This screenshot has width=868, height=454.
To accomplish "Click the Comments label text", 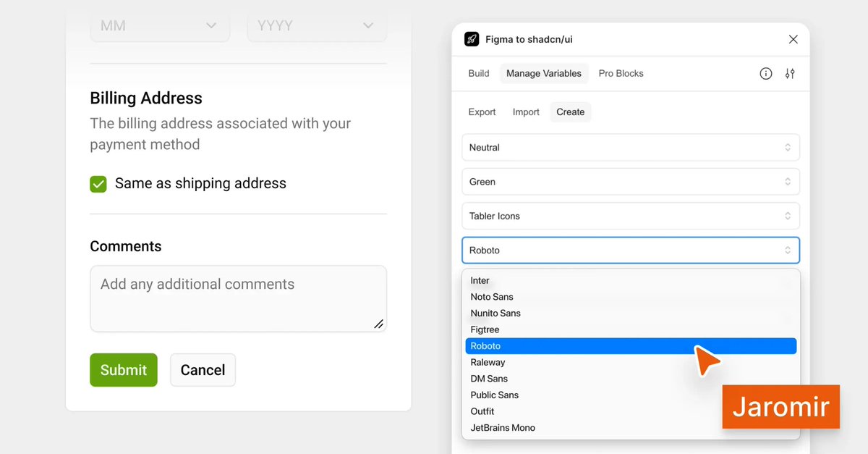I will [126, 247].
